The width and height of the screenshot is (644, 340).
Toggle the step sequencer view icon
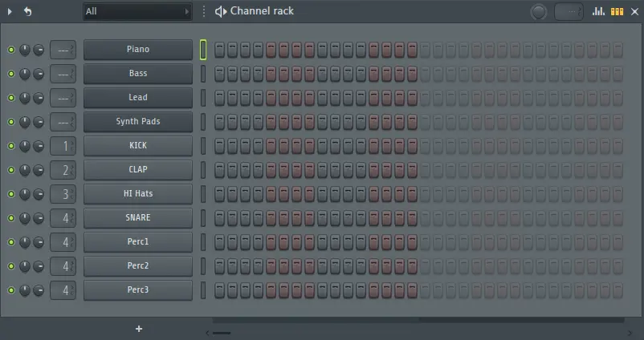coord(617,11)
